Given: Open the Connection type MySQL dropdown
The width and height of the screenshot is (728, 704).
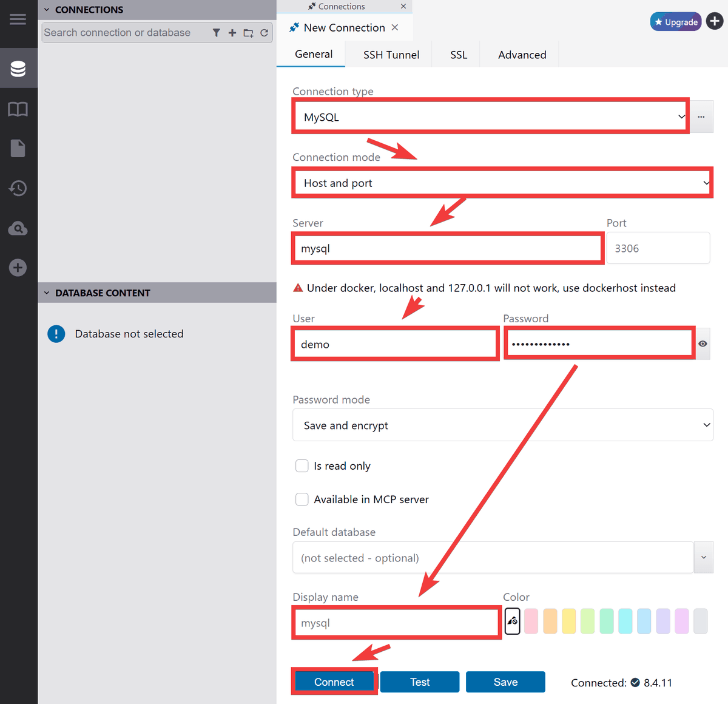Looking at the screenshot, I should (x=491, y=117).
